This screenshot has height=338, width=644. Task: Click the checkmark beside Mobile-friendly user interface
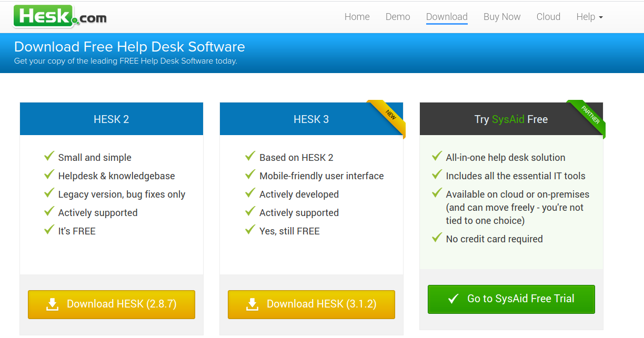(x=250, y=175)
